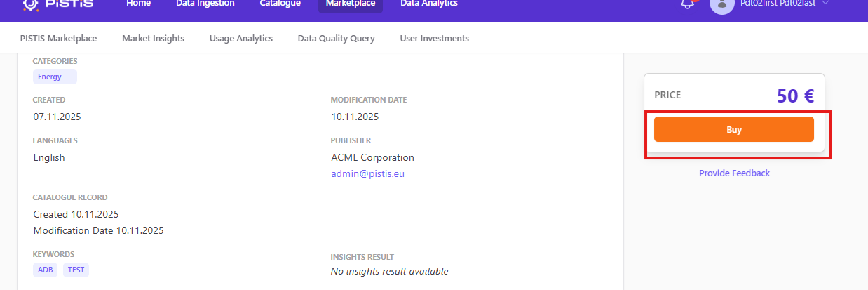Screen dimensions: 868x290
Task: Click the user avatar icon
Action: 722,4
